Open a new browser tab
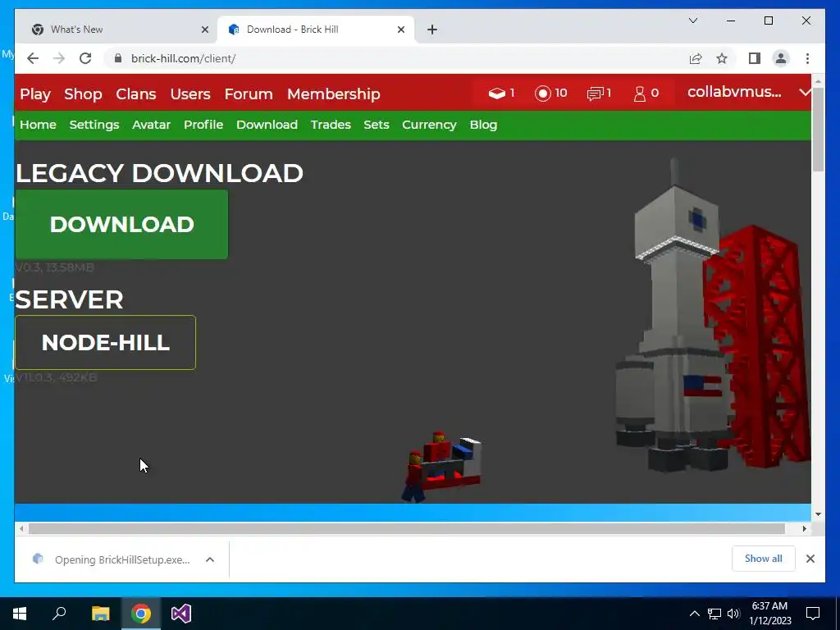Screen dimensions: 840x630 [x=432, y=30]
